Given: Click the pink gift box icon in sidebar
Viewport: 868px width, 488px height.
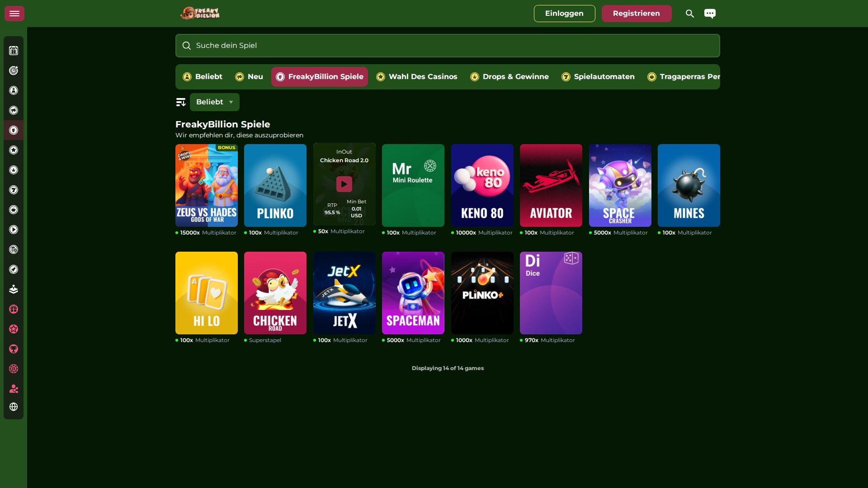Looking at the screenshot, I should tap(14, 309).
